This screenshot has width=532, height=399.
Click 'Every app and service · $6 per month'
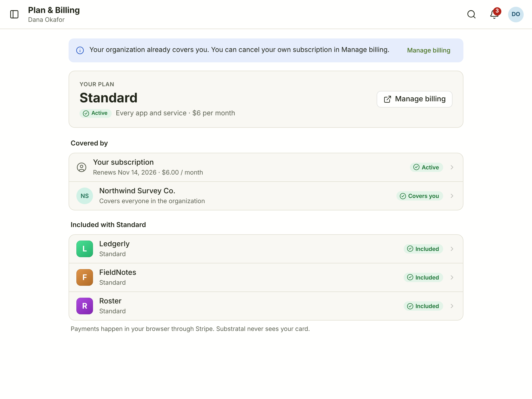(175, 113)
